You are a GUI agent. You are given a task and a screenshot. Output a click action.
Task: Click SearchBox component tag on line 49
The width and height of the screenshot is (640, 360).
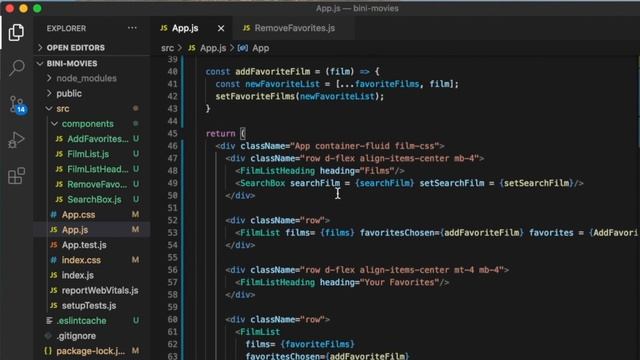pos(262,183)
